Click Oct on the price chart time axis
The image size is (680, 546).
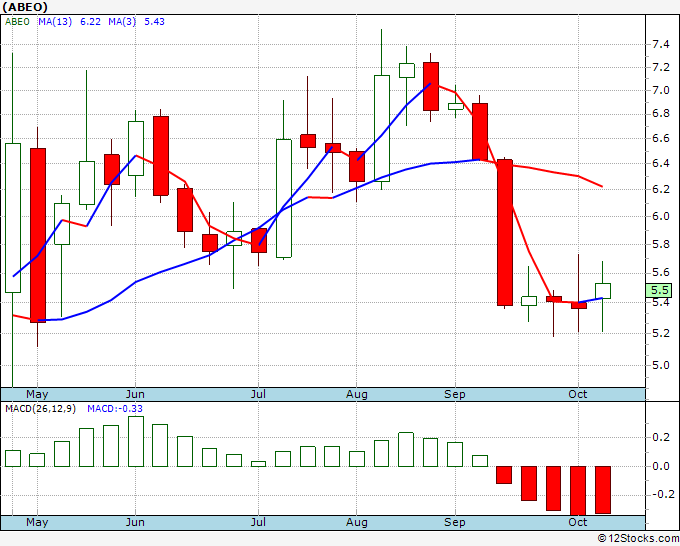tap(578, 394)
